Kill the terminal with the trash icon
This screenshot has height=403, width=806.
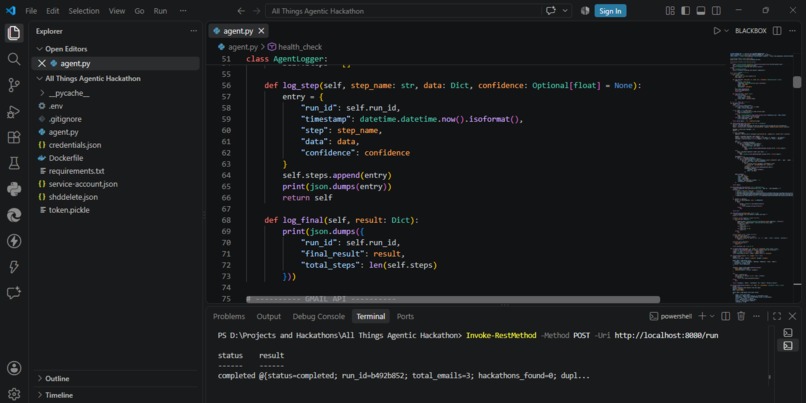(741, 316)
